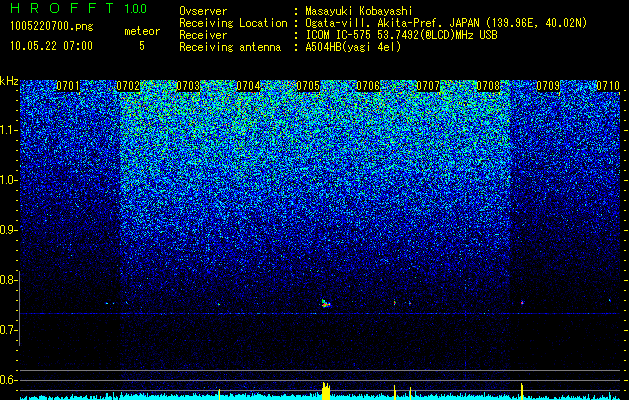This screenshot has width=629, height=400.
Task: Click the Ovserver label
Action: (x=203, y=11)
